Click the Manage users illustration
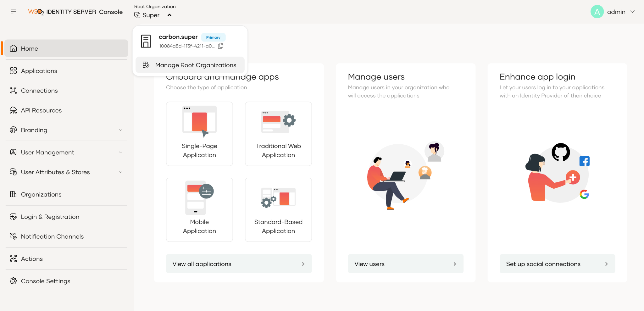The width and height of the screenshot is (644, 311). (x=405, y=175)
